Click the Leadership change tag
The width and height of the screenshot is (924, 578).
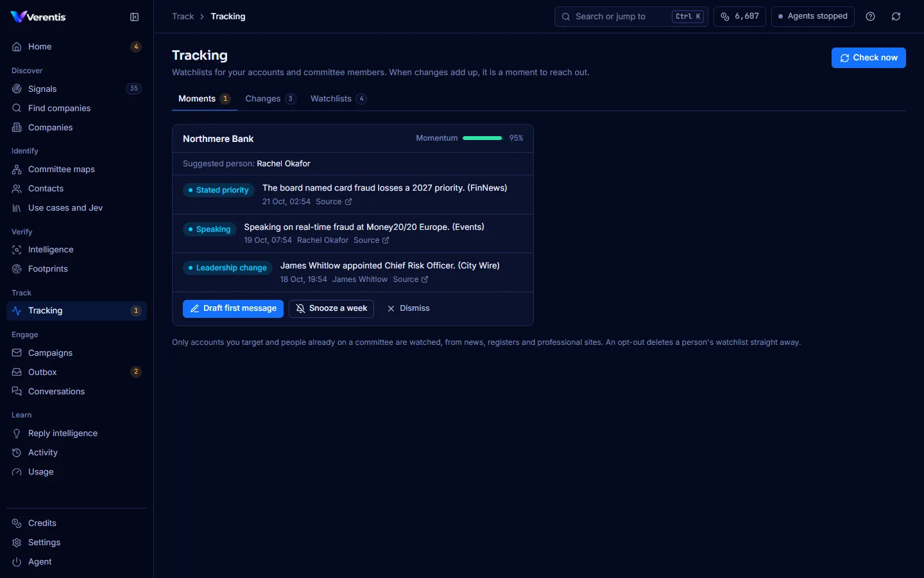point(228,268)
